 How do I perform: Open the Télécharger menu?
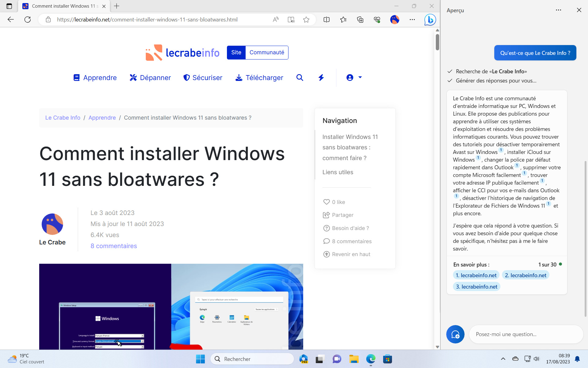tap(259, 78)
